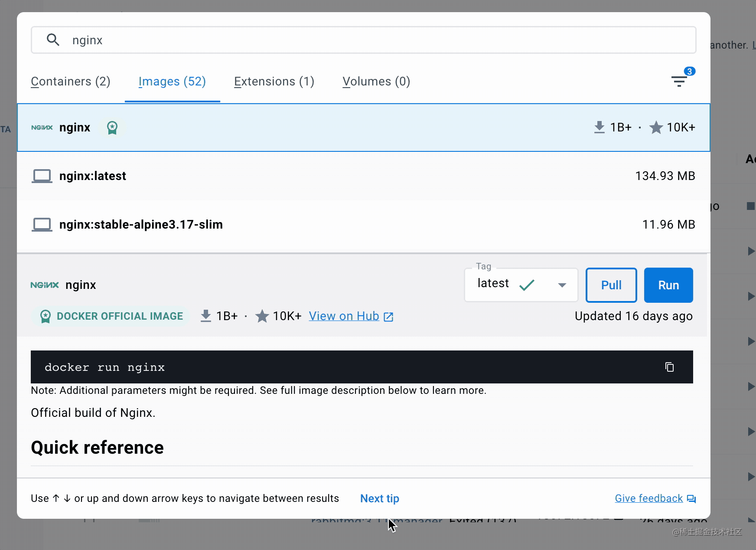
Task: Run the nginx image
Action: [x=668, y=285]
